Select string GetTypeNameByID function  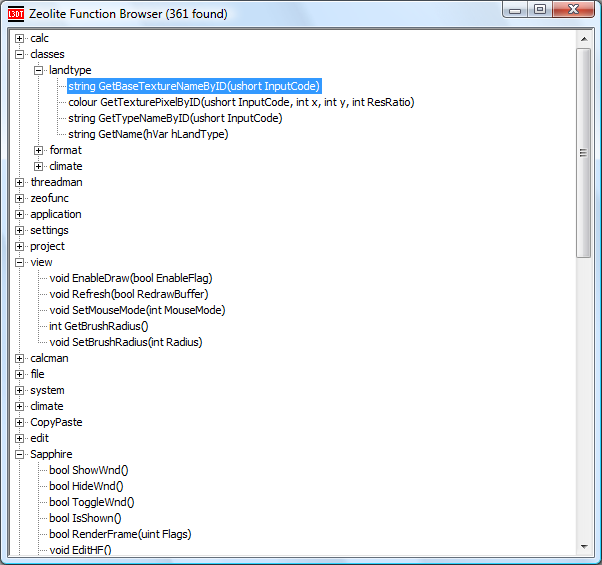(175, 118)
